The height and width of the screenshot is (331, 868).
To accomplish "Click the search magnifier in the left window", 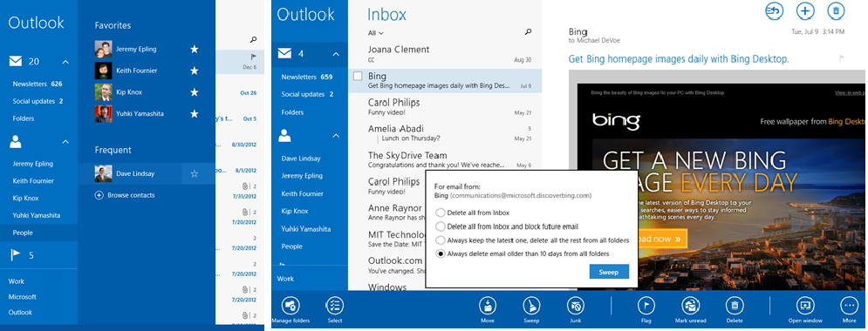I will pos(254,40).
